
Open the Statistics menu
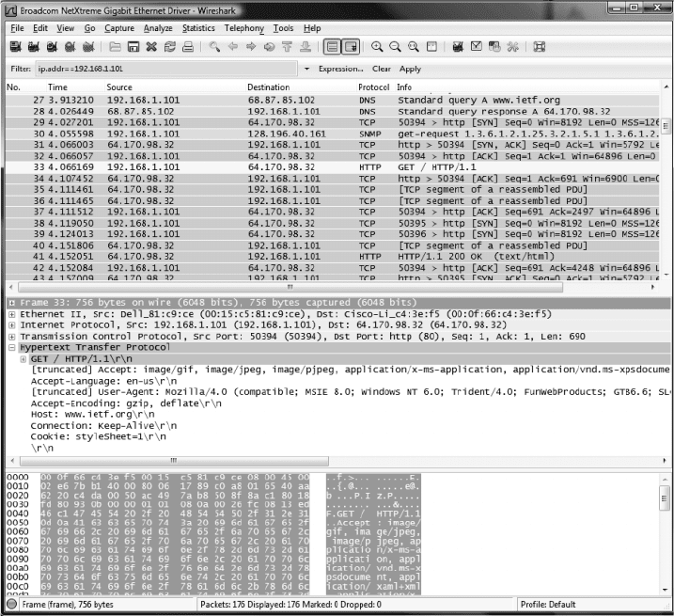(198, 28)
